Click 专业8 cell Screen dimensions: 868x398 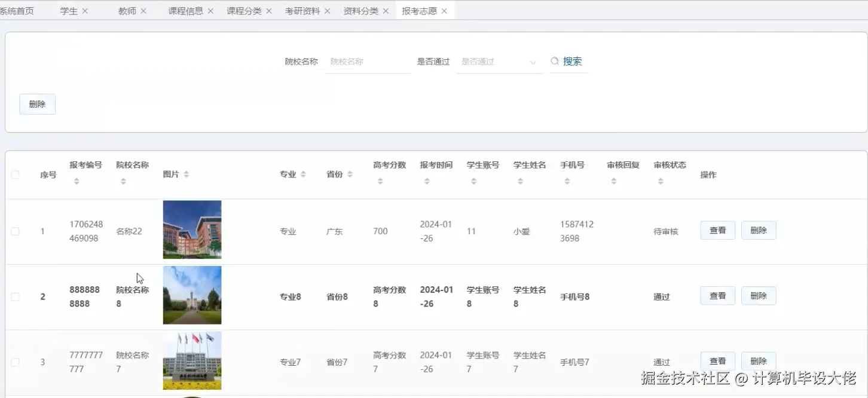pos(291,296)
